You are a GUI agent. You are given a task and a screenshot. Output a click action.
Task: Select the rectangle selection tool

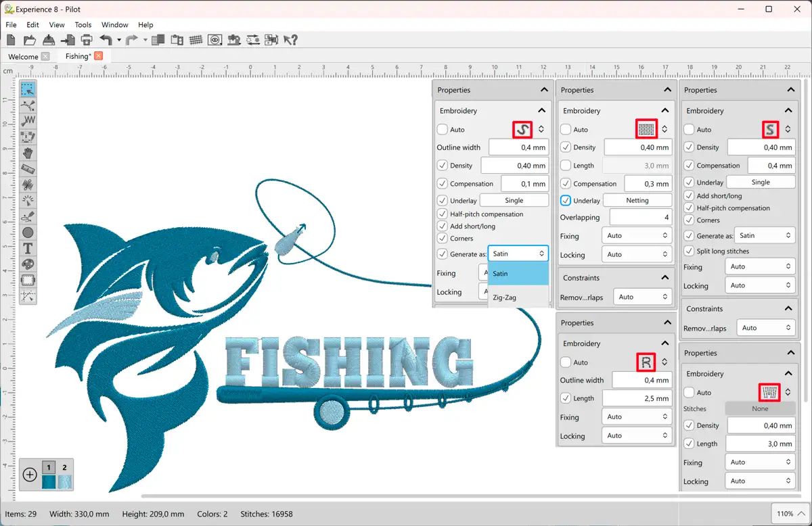28,89
